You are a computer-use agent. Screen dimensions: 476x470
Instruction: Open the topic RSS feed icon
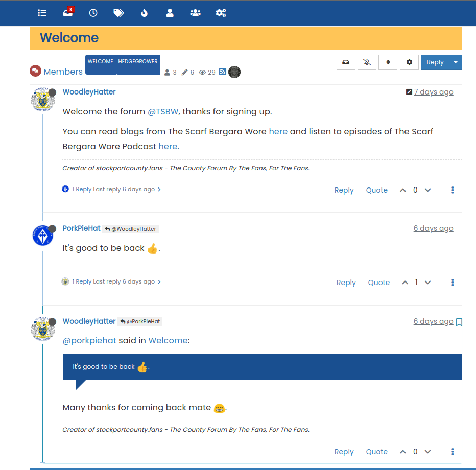[x=223, y=72]
